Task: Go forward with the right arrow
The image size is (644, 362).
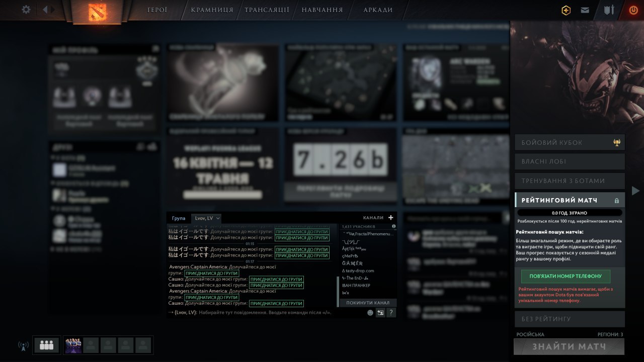Action: point(53,10)
